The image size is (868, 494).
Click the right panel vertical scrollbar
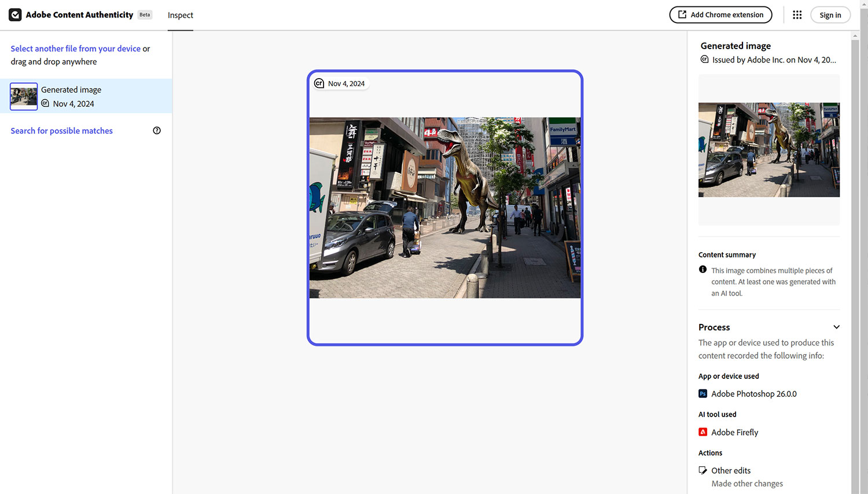855,231
